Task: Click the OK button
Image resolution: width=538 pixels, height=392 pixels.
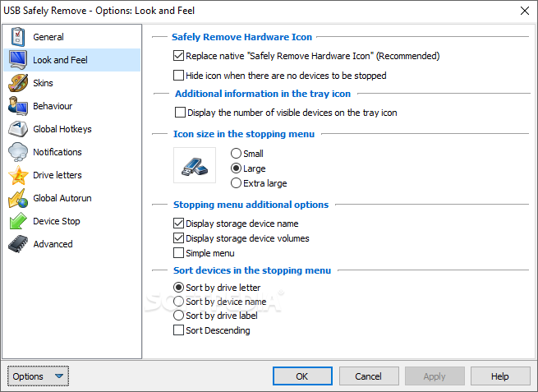Action: [302, 376]
